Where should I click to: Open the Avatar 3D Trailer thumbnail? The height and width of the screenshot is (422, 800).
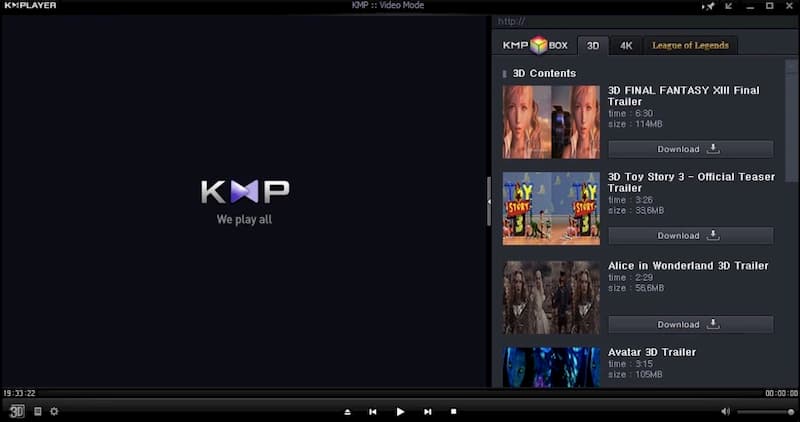click(x=551, y=367)
